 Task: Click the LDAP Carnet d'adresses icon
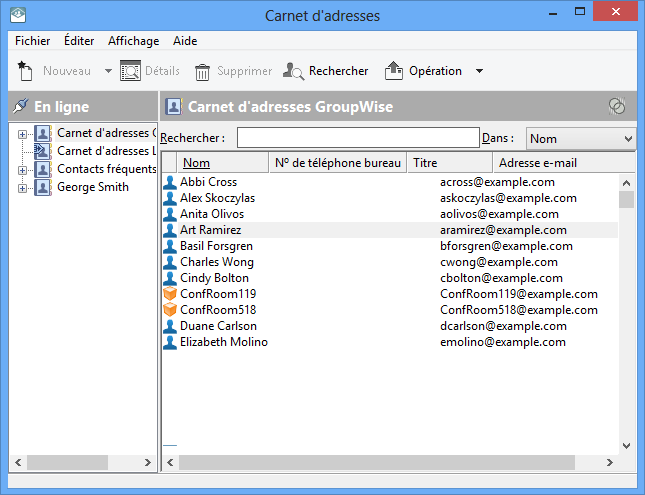tap(43, 151)
